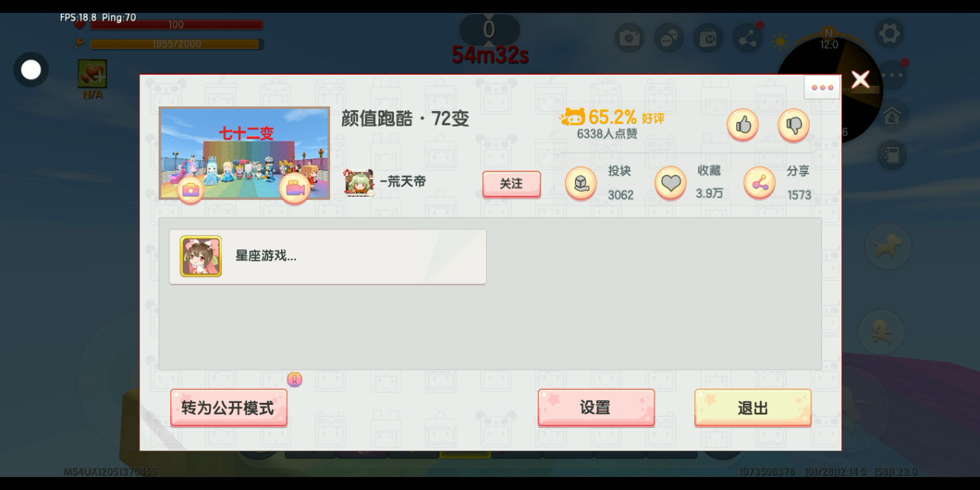Toggle the 收藏 heart favorite icon
The width and height of the screenshot is (980, 490).
[670, 183]
